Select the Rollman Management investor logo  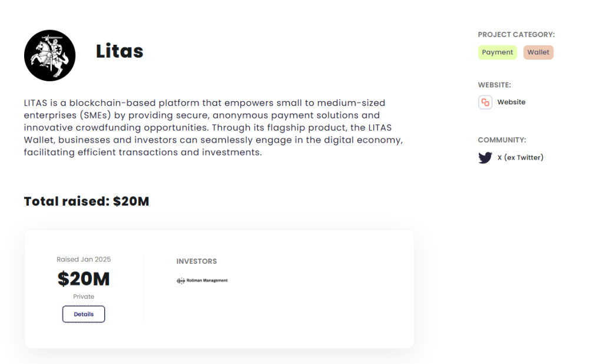click(202, 280)
